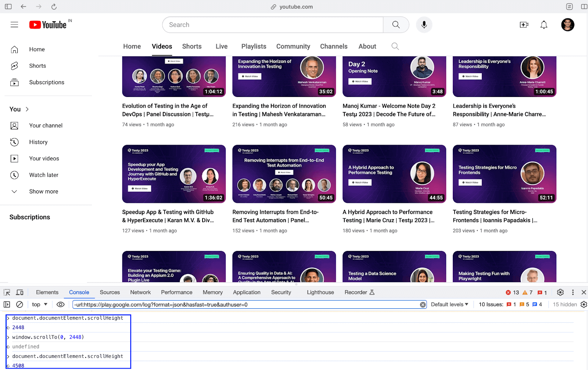Viewport: 588px width, 370px height.
Task: Open the Default levels dropdown
Action: pos(449,304)
